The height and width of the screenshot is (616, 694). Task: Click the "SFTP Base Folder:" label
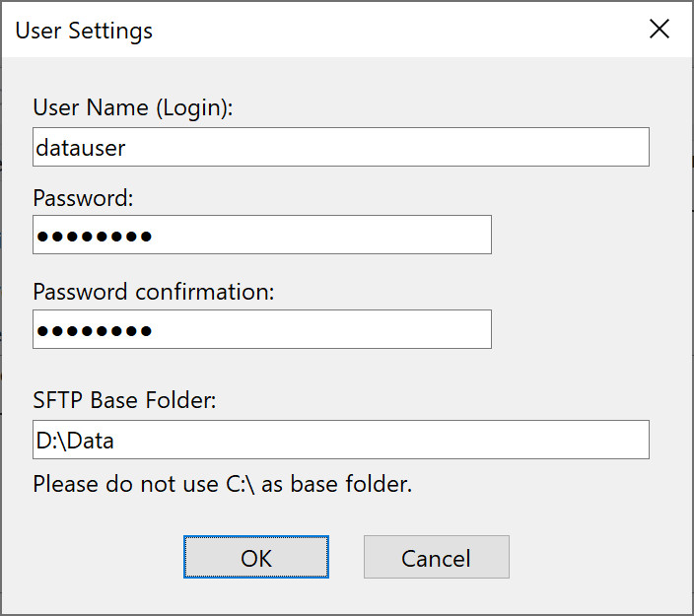tap(124, 401)
